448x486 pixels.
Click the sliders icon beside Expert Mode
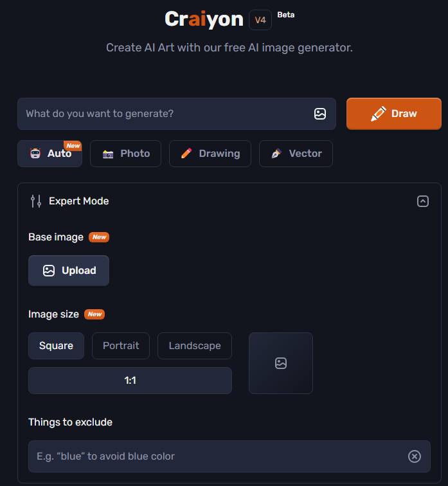[36, 201]
